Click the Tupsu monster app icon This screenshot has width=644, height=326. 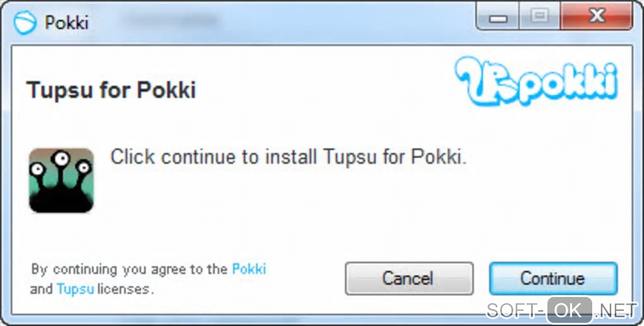coord(61,180)
